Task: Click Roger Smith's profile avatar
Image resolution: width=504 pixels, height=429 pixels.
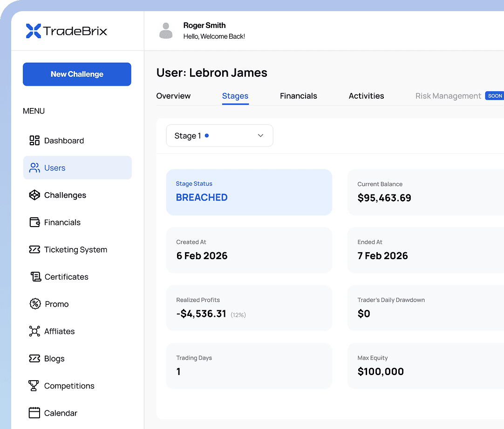Action: [166, 31]
